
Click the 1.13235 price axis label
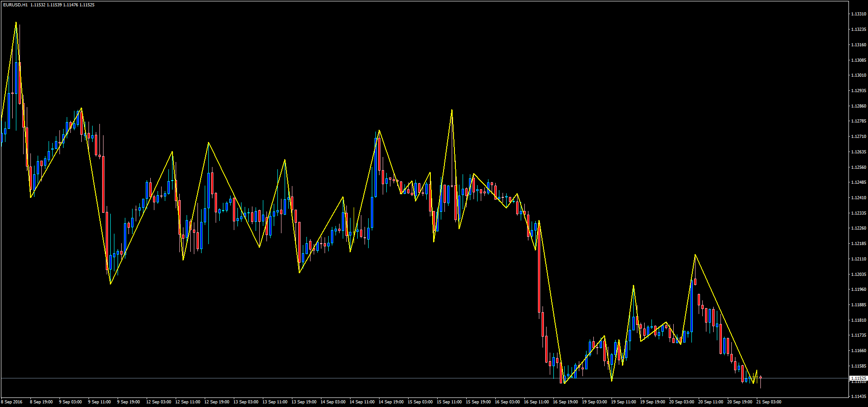(859, 29)
